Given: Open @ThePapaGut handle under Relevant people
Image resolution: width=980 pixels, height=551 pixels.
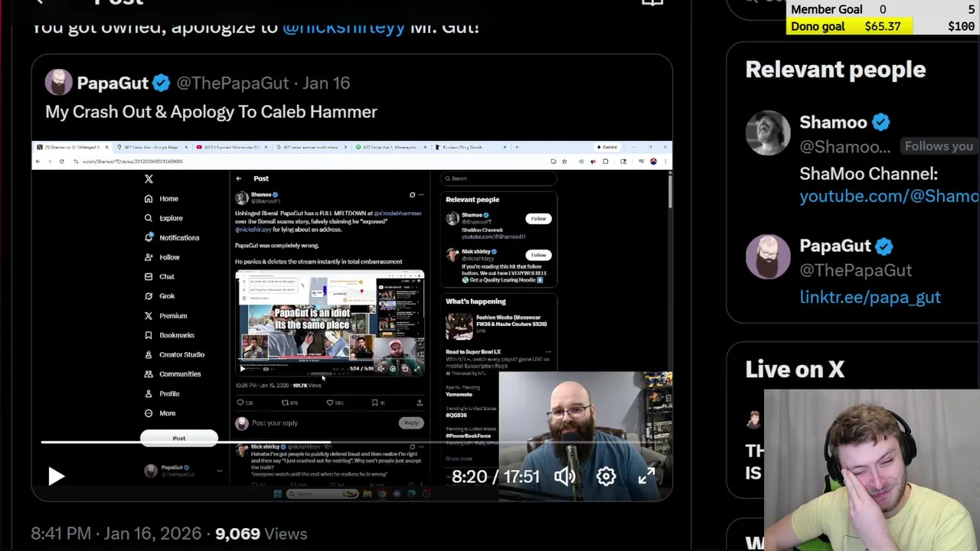Looking at the screenshot, I should tap(856, 270).
